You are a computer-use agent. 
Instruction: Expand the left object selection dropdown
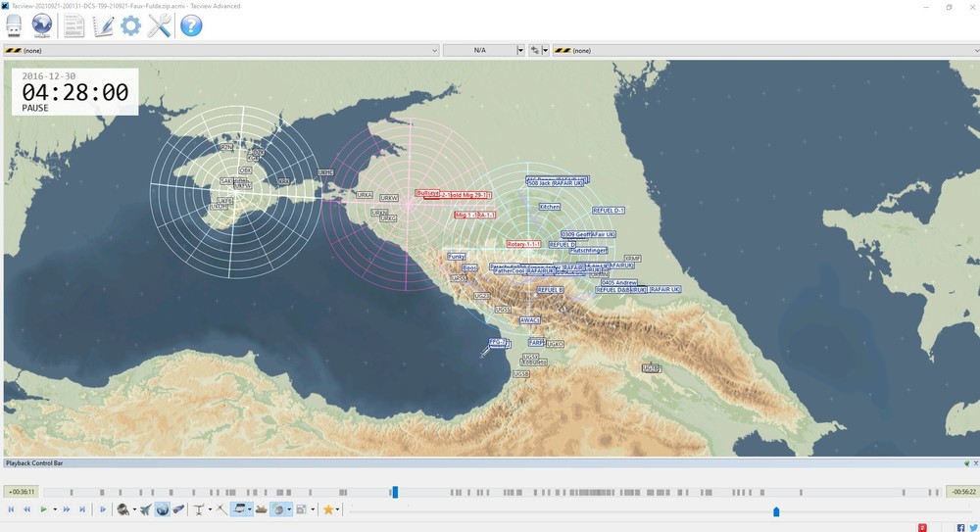coord(434,50)
